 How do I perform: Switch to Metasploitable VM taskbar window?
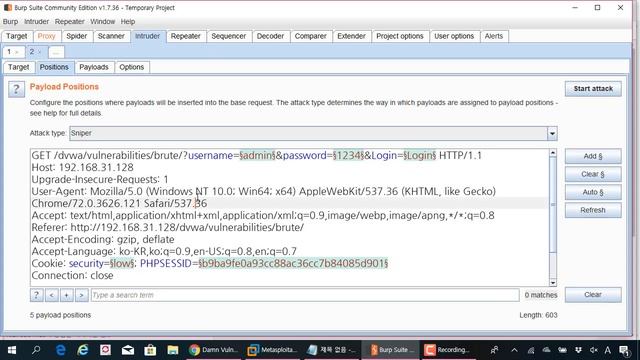pyautogui.click(x=273, y=350)
